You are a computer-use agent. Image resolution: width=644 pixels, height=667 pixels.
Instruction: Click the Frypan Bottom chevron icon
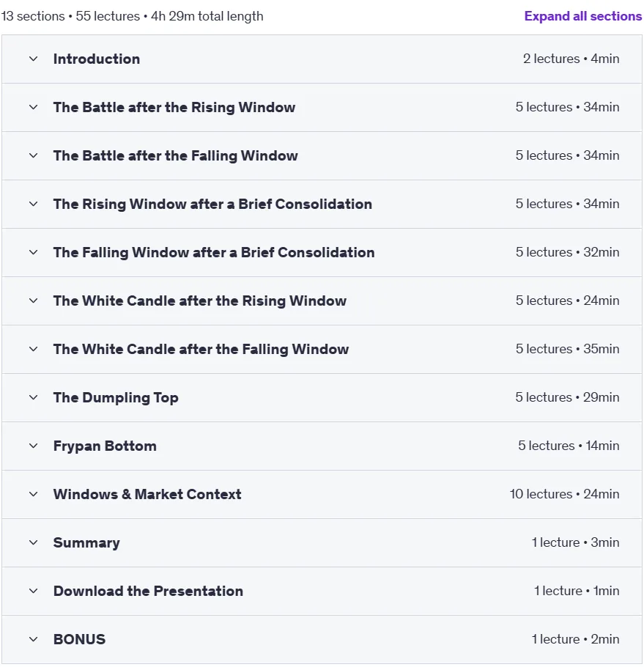coord(33,446)
